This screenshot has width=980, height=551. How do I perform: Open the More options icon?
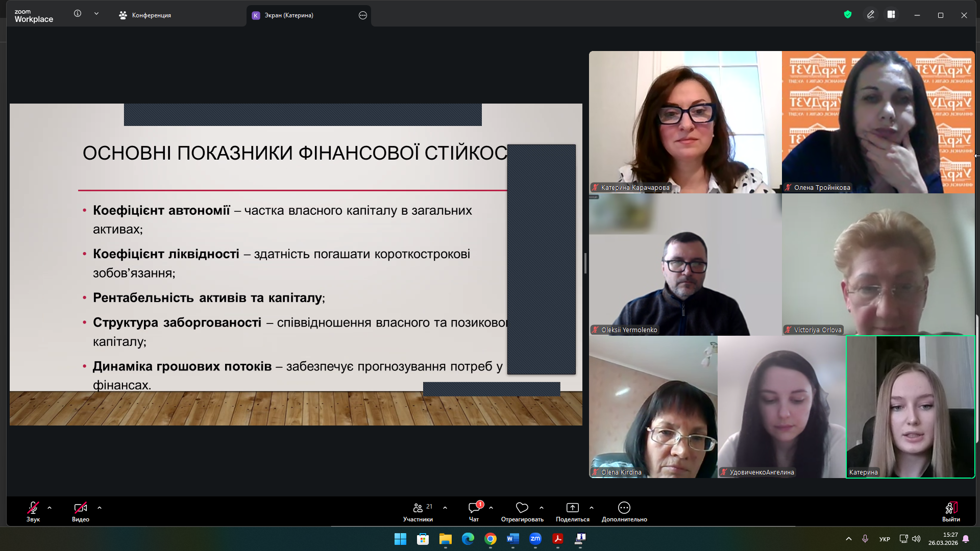point(624,508)
